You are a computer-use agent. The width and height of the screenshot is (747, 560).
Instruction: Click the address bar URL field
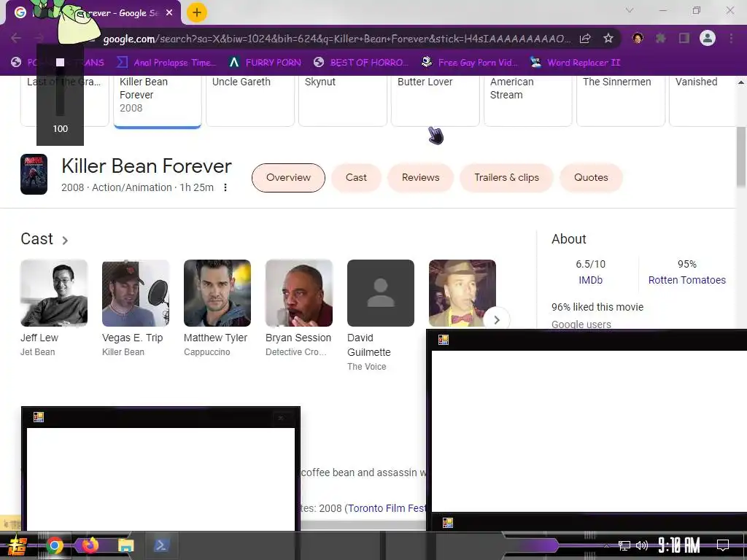coord(336,39)
